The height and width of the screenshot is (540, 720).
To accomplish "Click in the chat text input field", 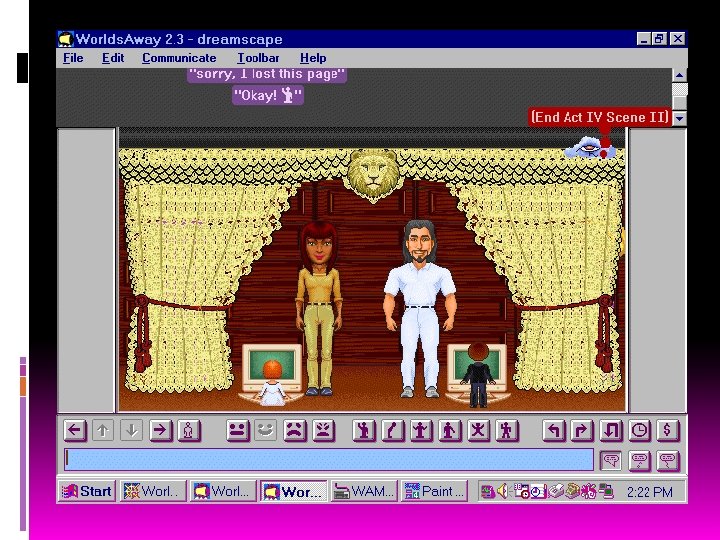I will pos(329,460).
